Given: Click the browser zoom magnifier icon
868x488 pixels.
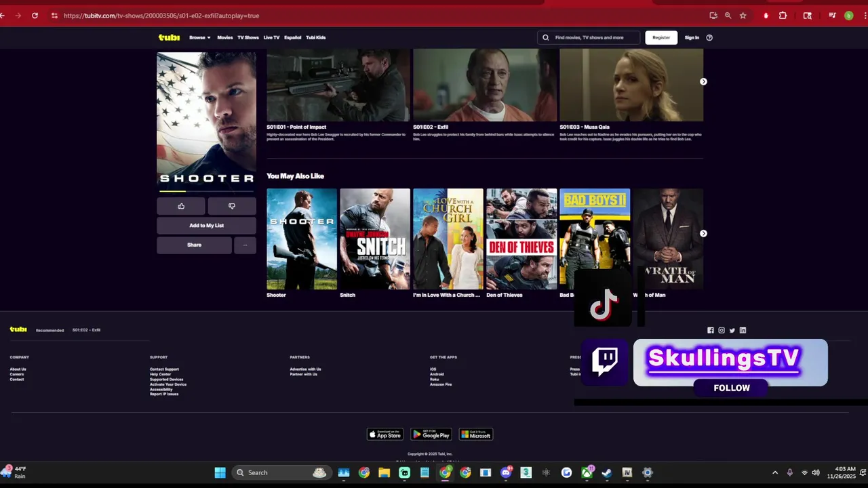Looking at the screenshot, I should point(728,16).
